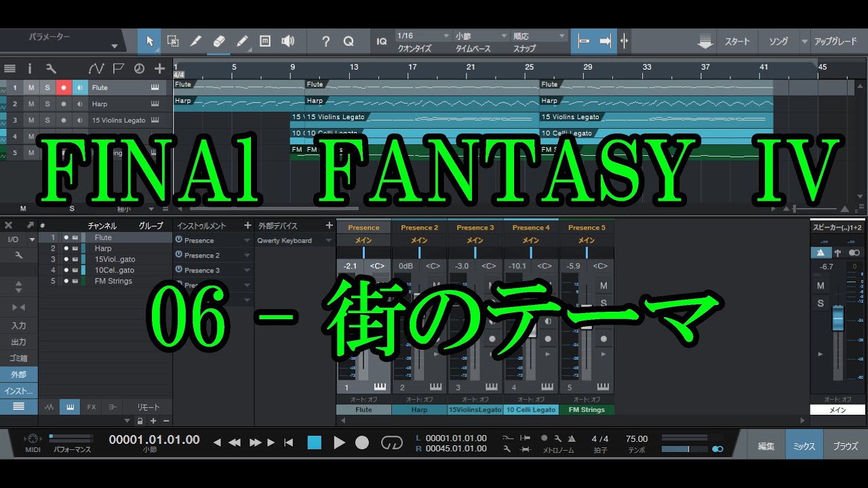Image resolution: width=868 pixels, height=488 pixels.
Task: Toggle the snap-to-grid button
Action: tap(584, 41)
